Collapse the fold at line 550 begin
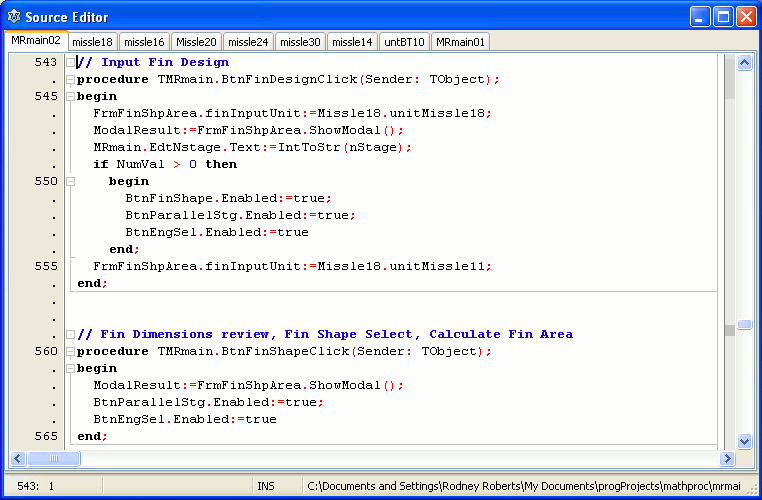This screenshot has height=500, width=762. pos(70,181)
